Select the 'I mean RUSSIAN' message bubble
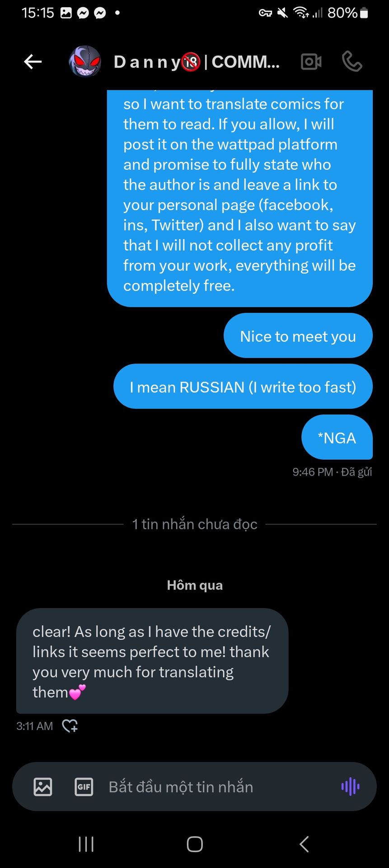Image resolution: width=389 pixels, height=868 pixels. point(243,387)
